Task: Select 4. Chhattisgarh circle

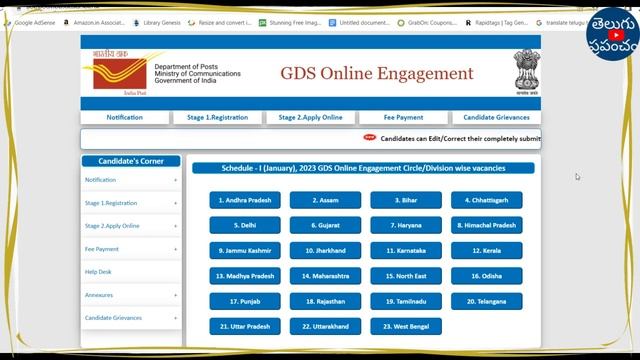Action: [x=487, y=200]
